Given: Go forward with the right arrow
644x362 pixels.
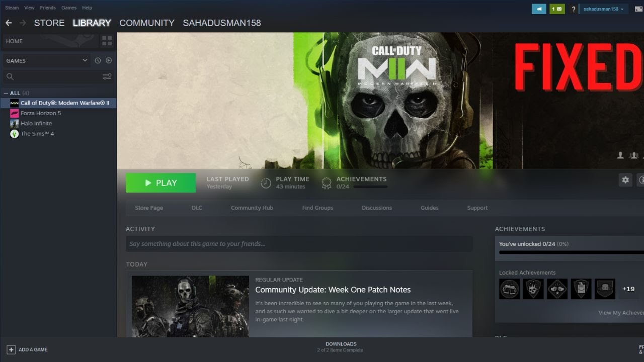Looking at the screenshot, I should [23, 23].
